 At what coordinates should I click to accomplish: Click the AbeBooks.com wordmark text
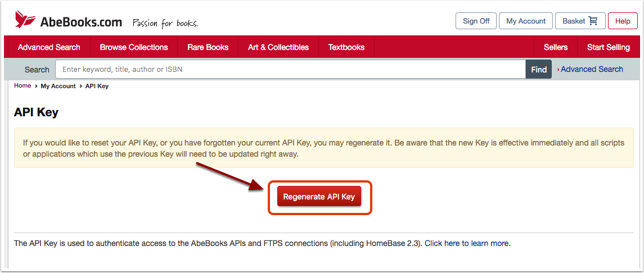(81, 22)
